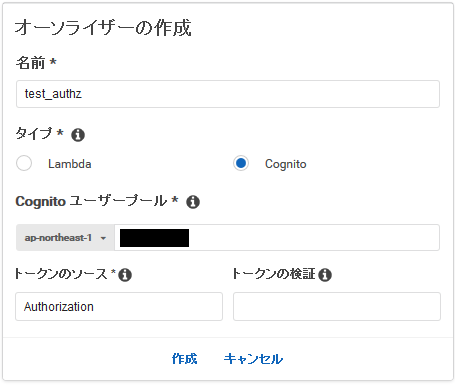Show info tooltip for トークンの検証
Viewport: 455px width, 386px height.
[x=325, y=275]
